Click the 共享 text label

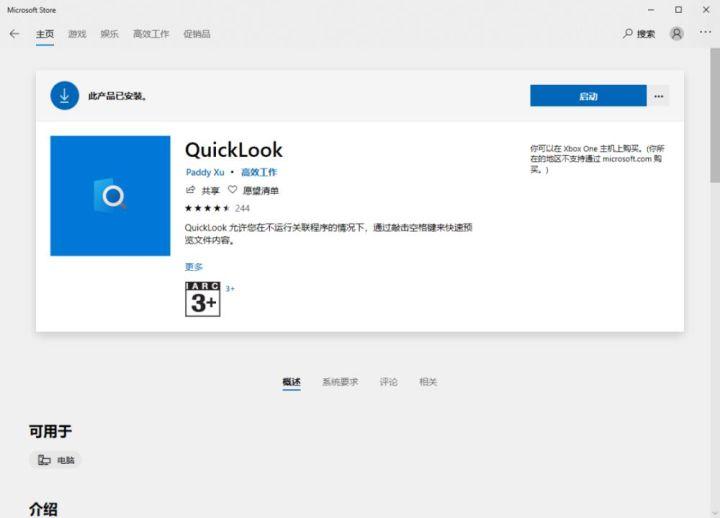tap(211, 191)
